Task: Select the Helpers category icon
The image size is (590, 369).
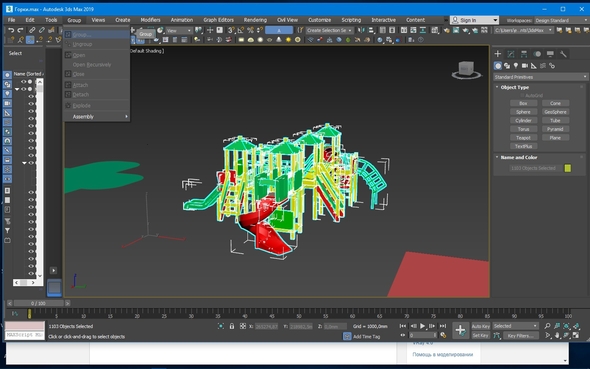Action: pos(534,66)
